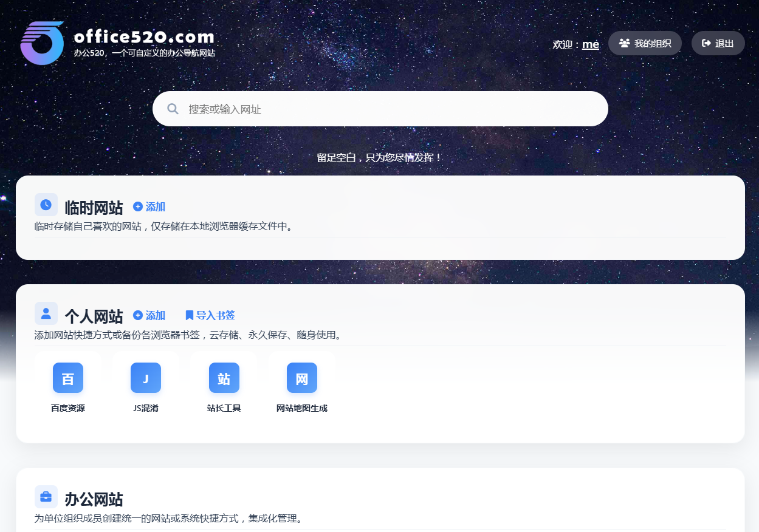Click 添加 next to 临时网站
This screenshot has width=759, height=532.
[x=149, y=207]
